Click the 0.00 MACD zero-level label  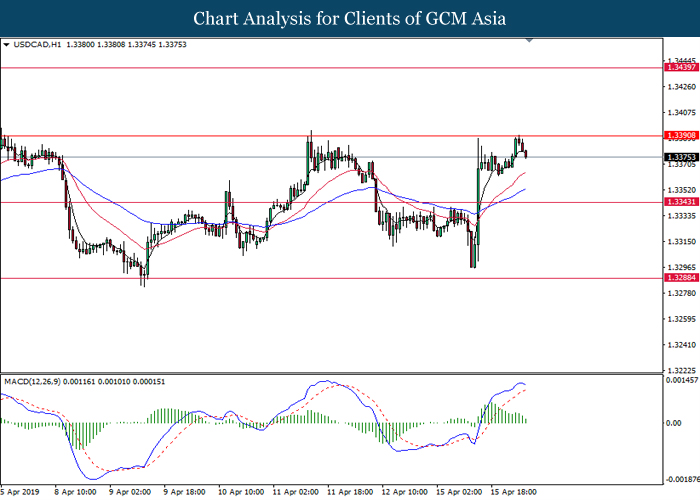tap(676, 423)
